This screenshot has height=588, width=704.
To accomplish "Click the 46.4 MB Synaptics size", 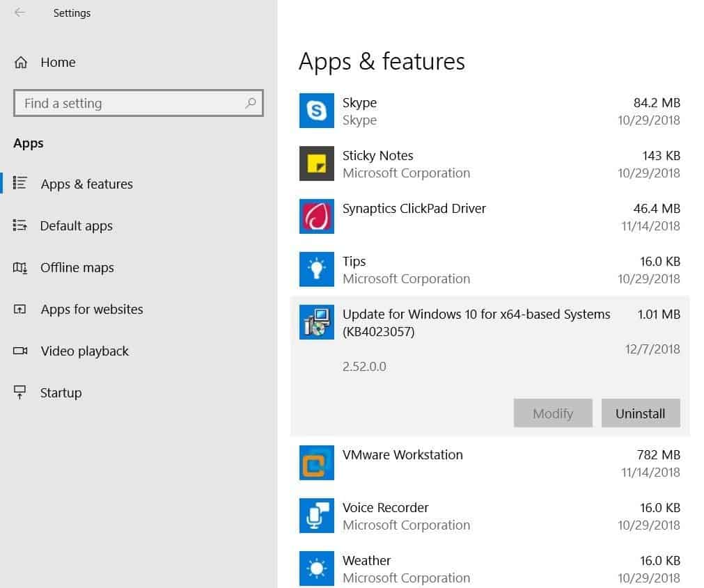I will point(657,209).
